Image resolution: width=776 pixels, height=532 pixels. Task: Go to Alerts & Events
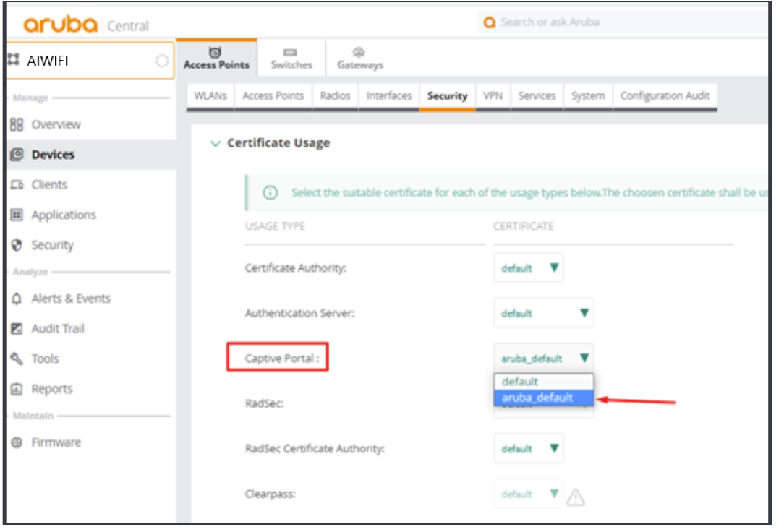[x=71, y=299]
